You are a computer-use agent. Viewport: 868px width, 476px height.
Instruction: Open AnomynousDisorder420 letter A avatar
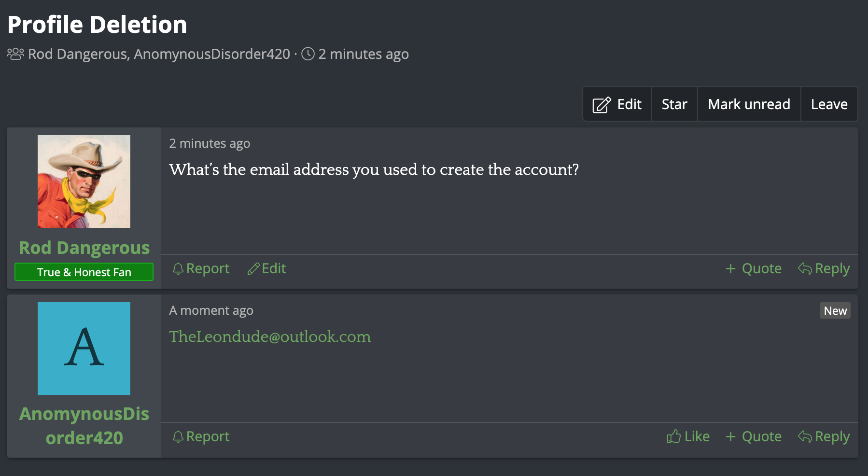pos(84,349)
